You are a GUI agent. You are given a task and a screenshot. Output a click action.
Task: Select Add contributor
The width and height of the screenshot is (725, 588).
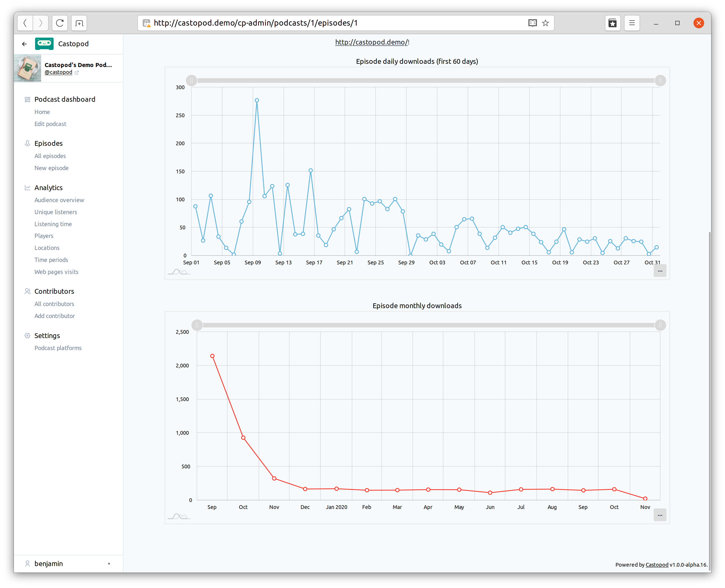click(x=54, y=316)
